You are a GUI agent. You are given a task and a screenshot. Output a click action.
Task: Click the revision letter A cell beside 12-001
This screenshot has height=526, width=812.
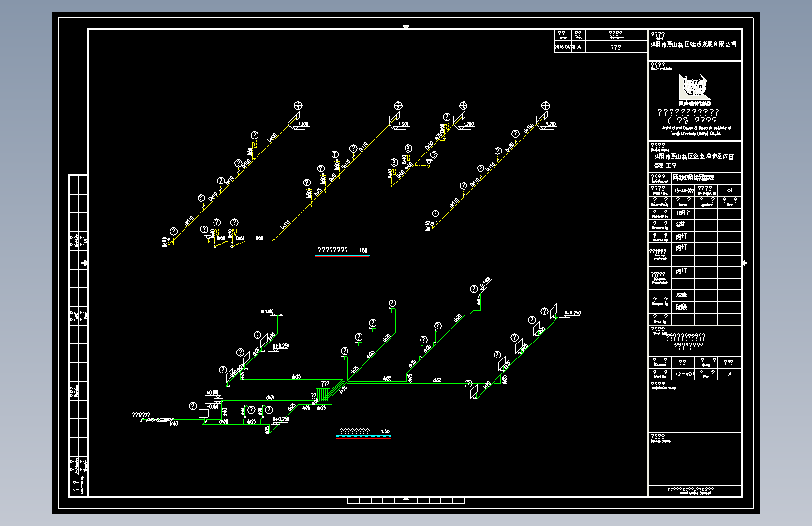[730, 373]
